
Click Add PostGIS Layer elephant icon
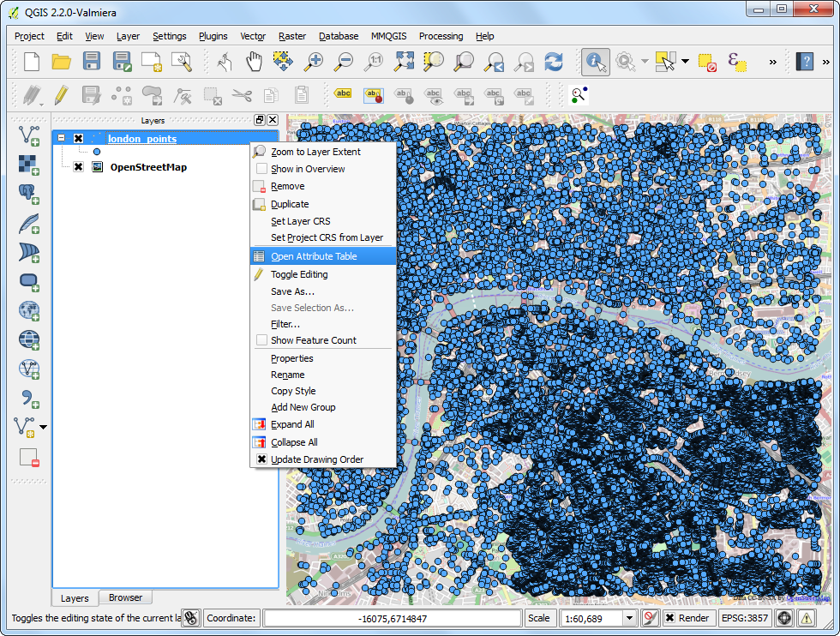tap(29, 194)
